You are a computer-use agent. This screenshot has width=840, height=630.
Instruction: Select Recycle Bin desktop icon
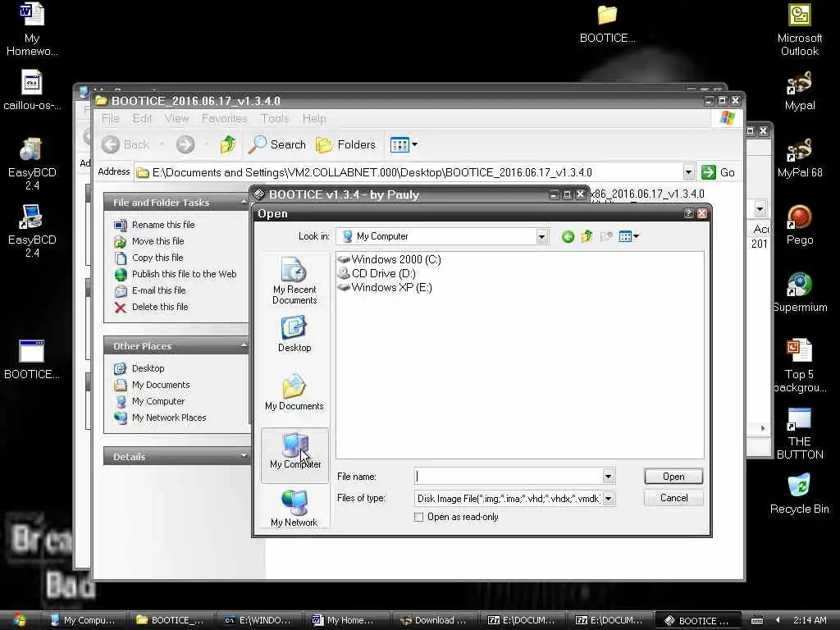coord(799,494)
